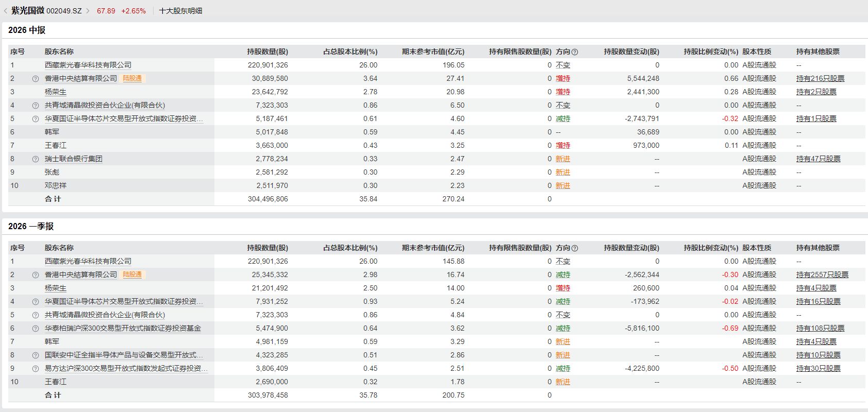The width and height of the screenshot is (868, 412).
Task: Click the info icon beside 瑞士联合银行集团
Action: coord(36,159)
